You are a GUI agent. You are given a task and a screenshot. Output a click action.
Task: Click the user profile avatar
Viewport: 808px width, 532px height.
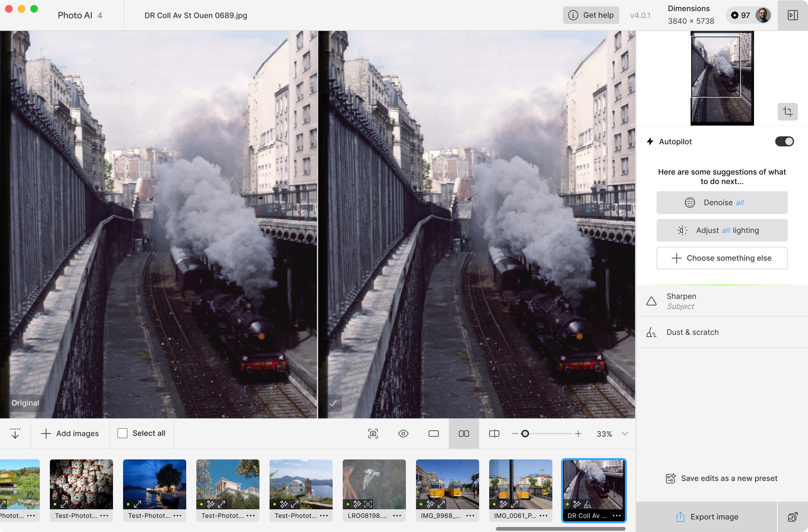point(763,15)
